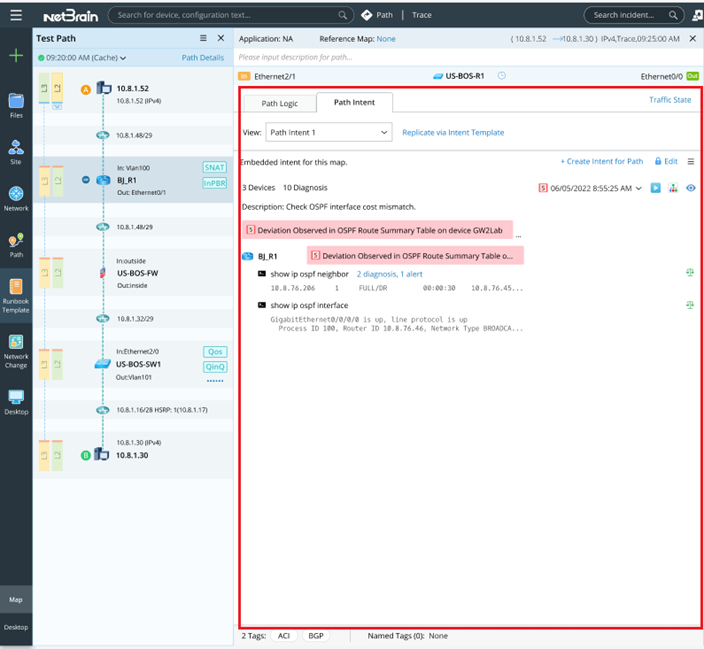Open the hamburger main menu
Screen dimensions: 704x649
(16, 15)
